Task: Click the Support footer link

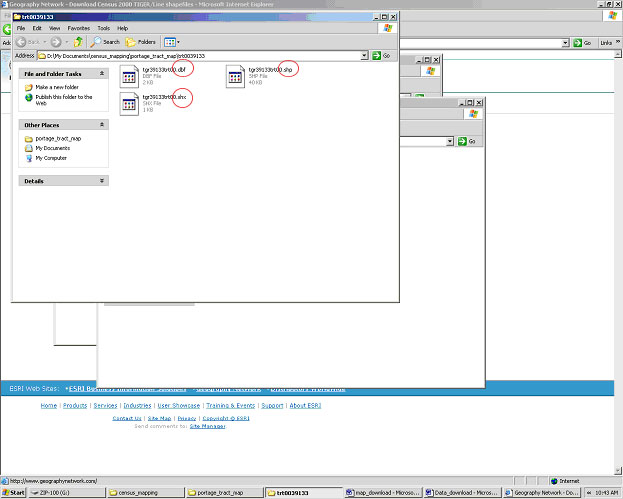Action: coord(272,405)
